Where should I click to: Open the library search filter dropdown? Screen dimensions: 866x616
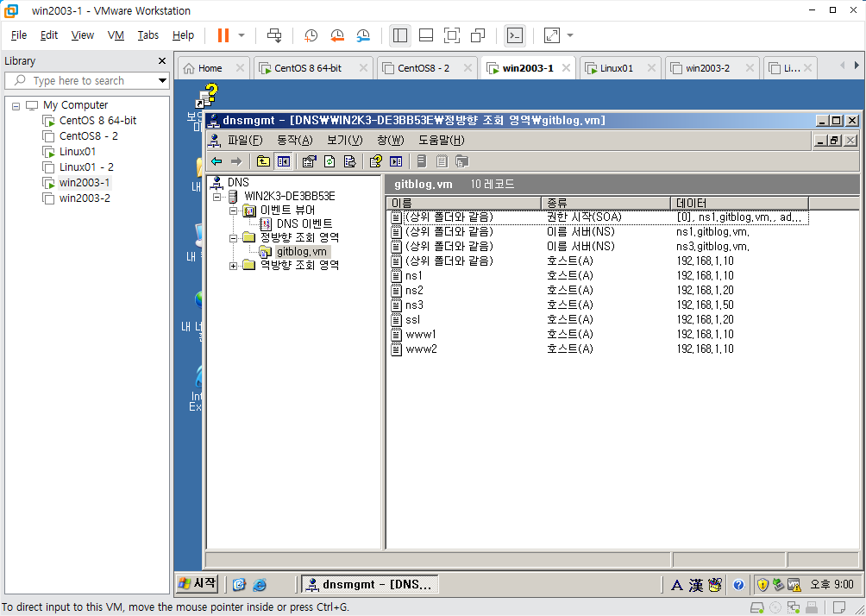pyautogui.click(x=162, y=80)
